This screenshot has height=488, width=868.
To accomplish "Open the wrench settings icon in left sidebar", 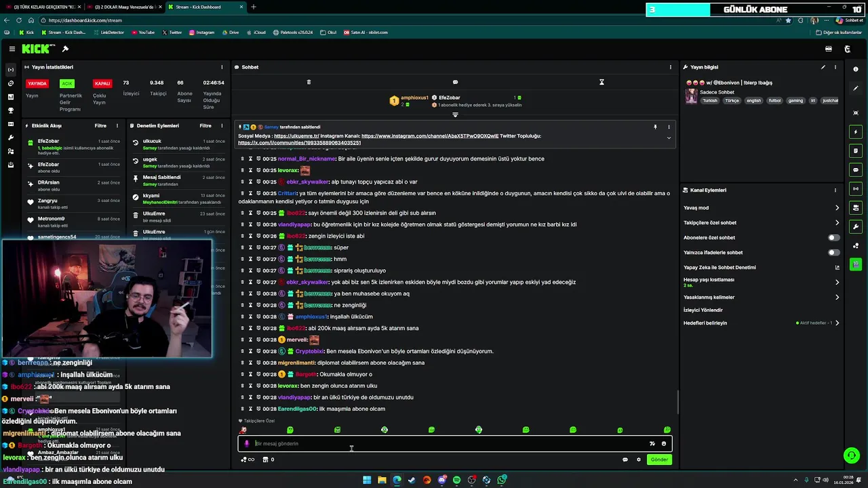I will [x=11, y=138].
